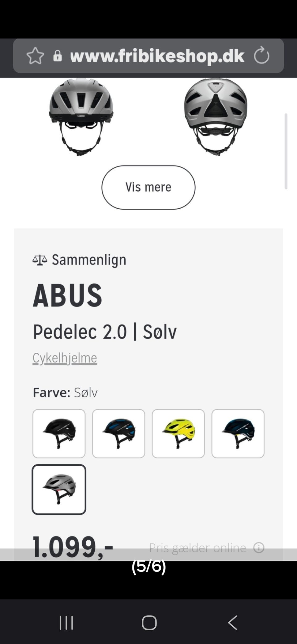Tap the bookmark star in the address bar

point(35,56)
